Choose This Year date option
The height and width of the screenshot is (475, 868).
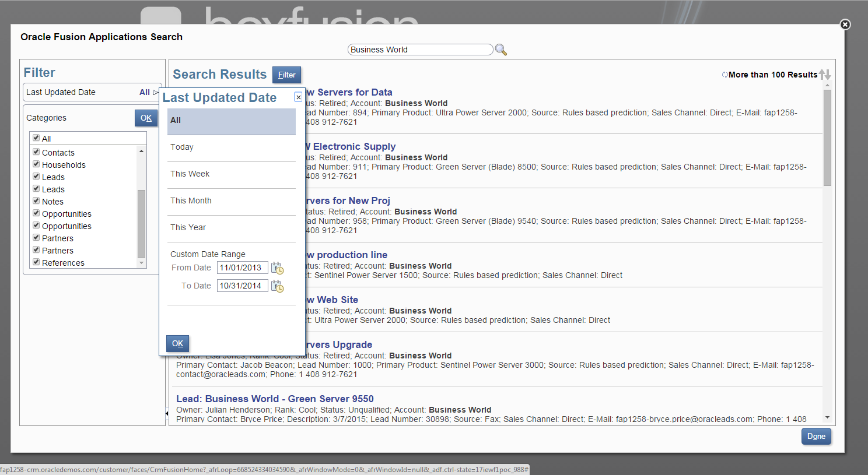pos(232,228)
